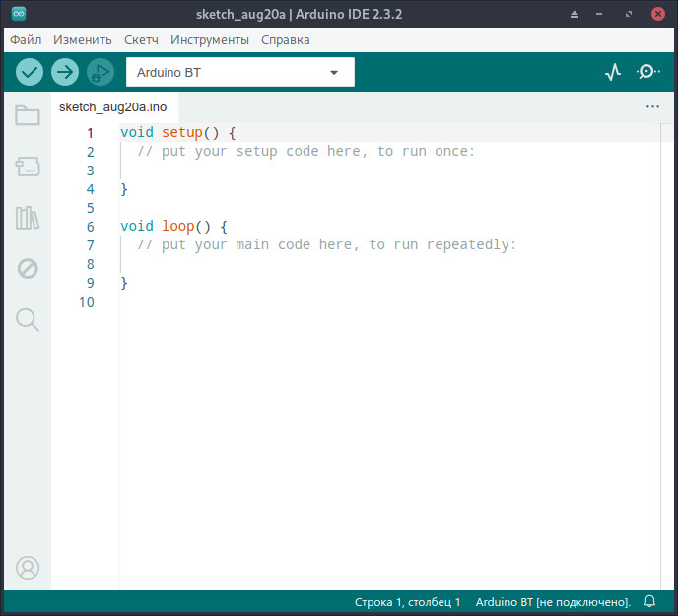
Task: Open the Изменить menu
Action: point(83,40)
